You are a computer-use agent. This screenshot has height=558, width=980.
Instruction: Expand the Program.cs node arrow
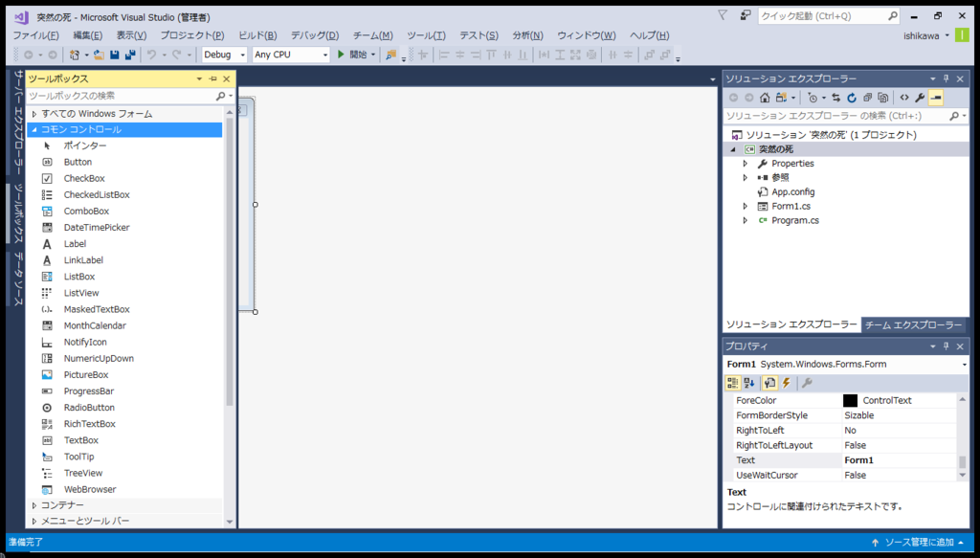click(x=745, y=220)
